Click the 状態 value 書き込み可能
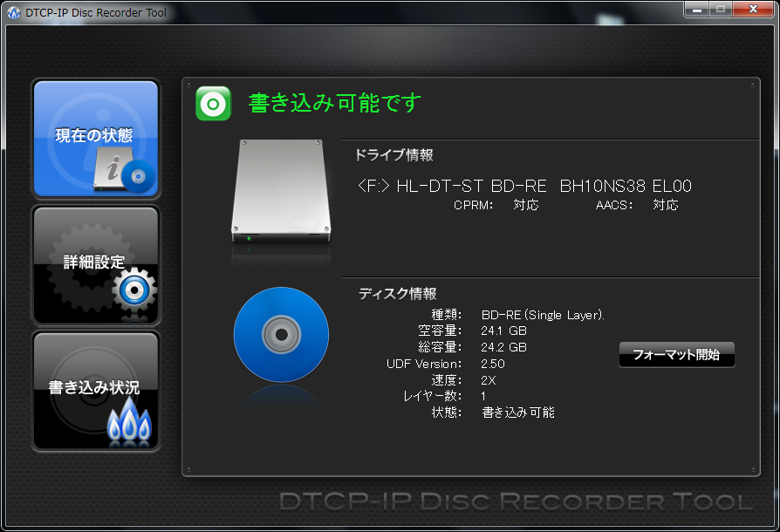 tap(518, 413)
